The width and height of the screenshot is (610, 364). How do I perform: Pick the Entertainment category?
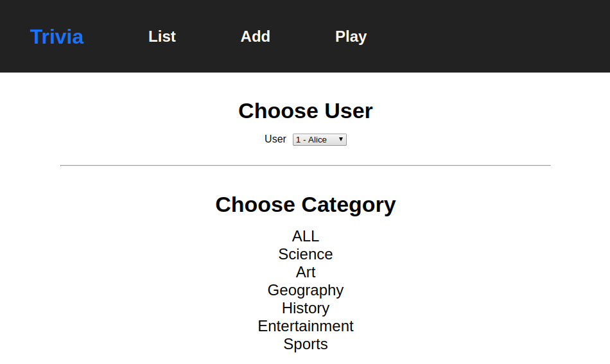coord(306,326)
